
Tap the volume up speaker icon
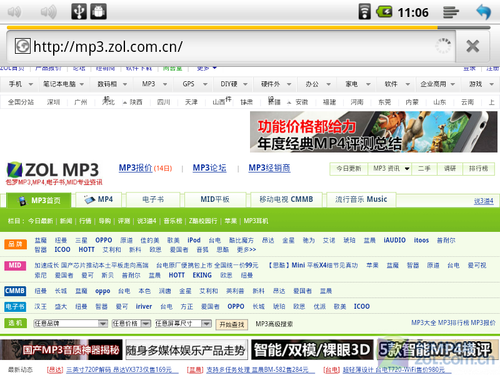48,12
